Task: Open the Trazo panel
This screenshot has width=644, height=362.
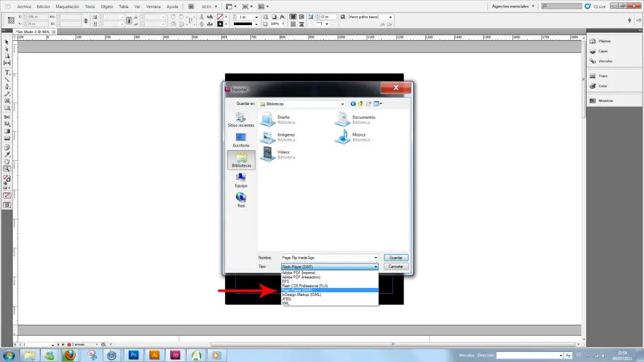Action: (x=599, y=76)
